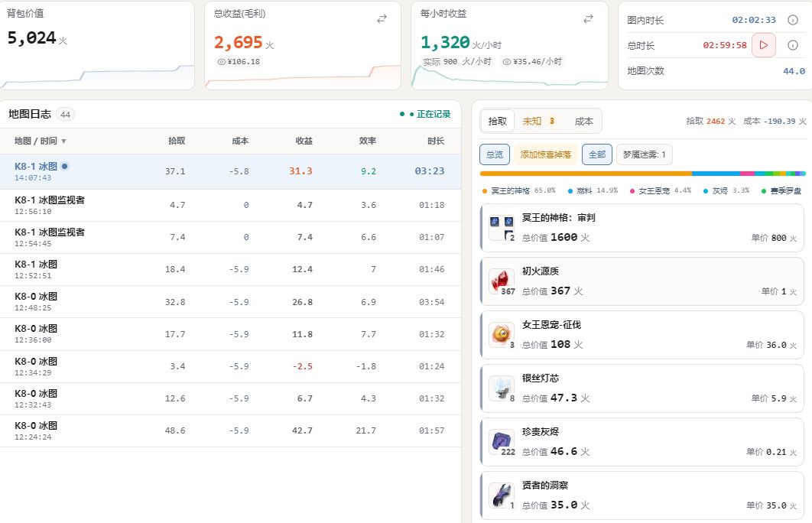Click the 珍贵灰烬 purple item icon
The height and width of the screenshot is (523, 812).
502,442
